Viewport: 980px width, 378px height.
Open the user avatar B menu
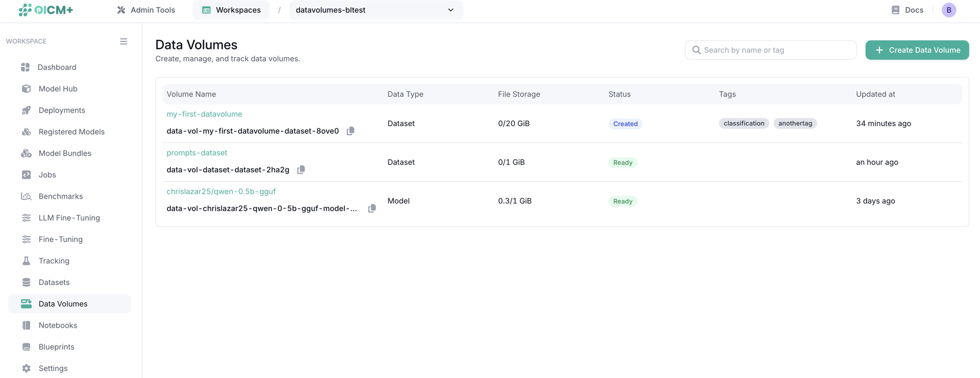click(x=948, y=10)
